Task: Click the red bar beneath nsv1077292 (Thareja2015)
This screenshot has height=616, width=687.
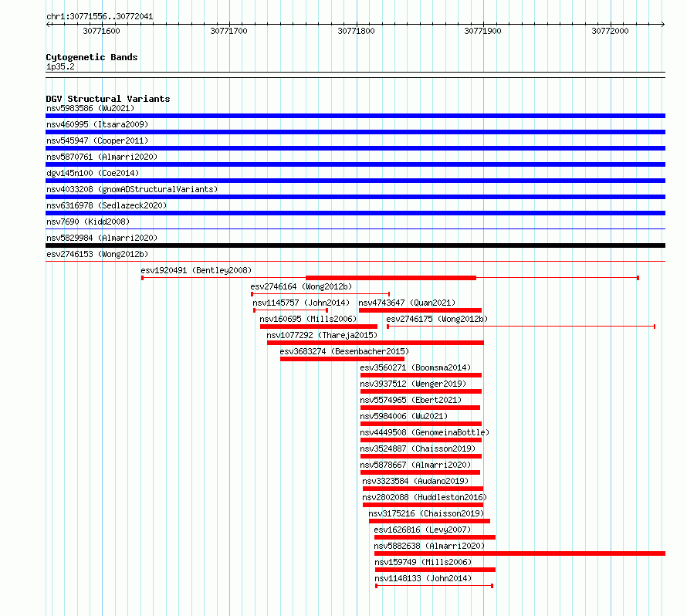Action: point(375,343)
